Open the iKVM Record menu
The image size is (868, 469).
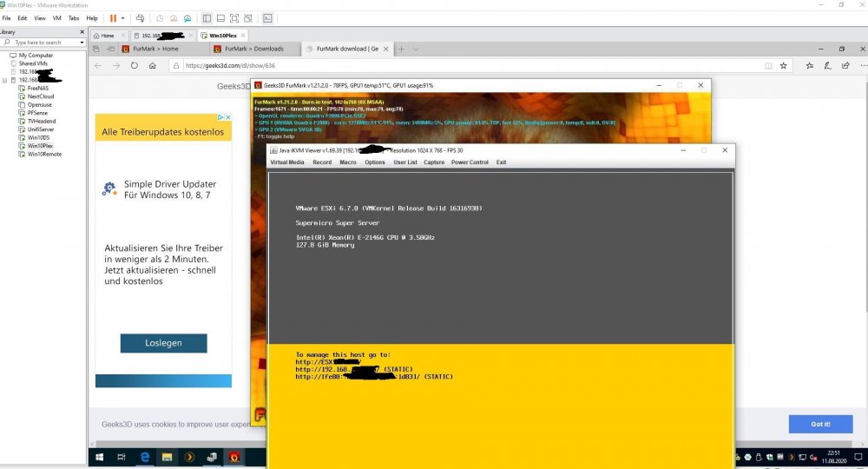pos(322,162)
